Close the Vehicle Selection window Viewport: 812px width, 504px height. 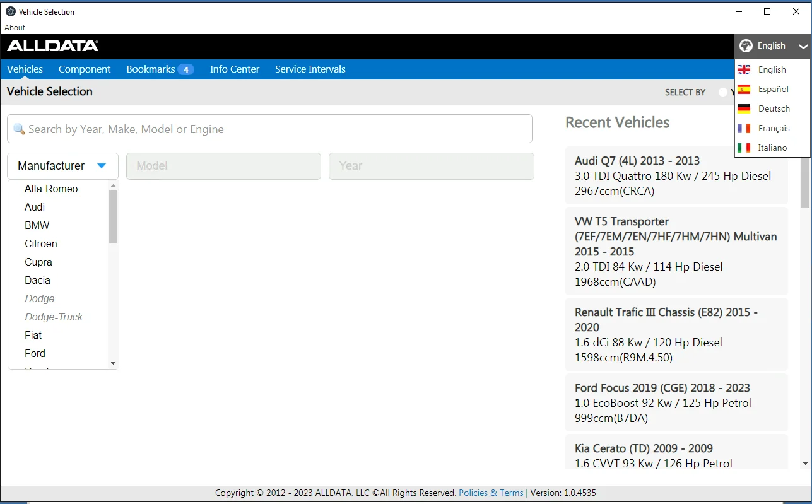pos(796,11)
